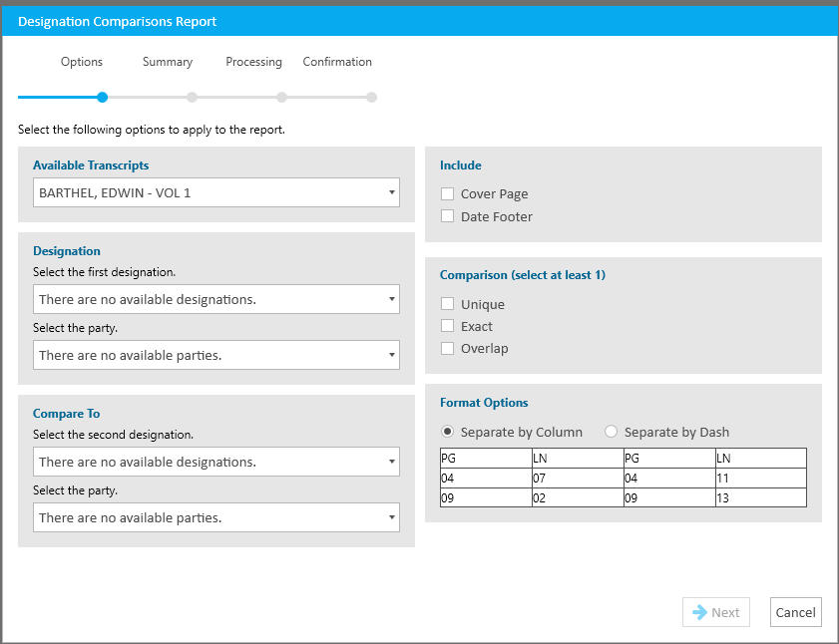Click the Confirmation progress dot
839x644 pixels.
coord(371,98)
